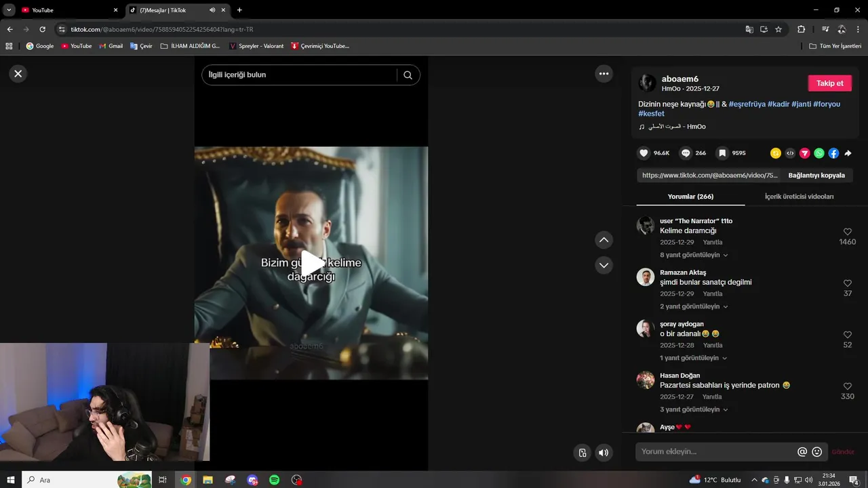Screen dimensions: 868x488
Task: Expand '2 yanıt görüntüleyin' replies
Action: [694, 306]
